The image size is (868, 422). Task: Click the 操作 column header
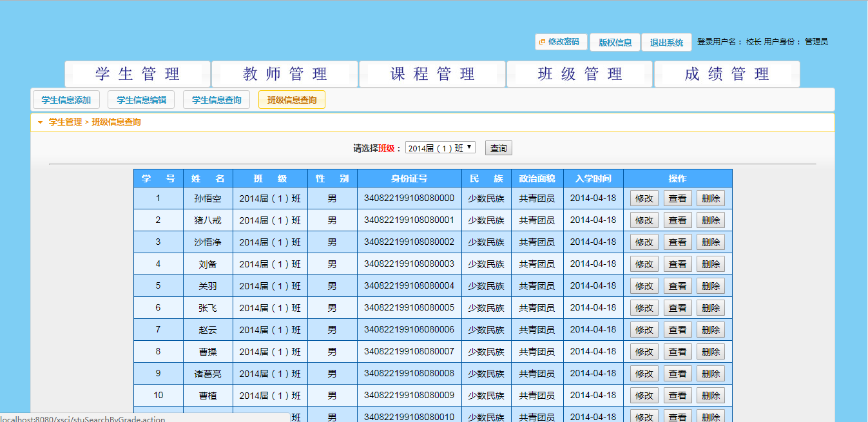(677, 178)
